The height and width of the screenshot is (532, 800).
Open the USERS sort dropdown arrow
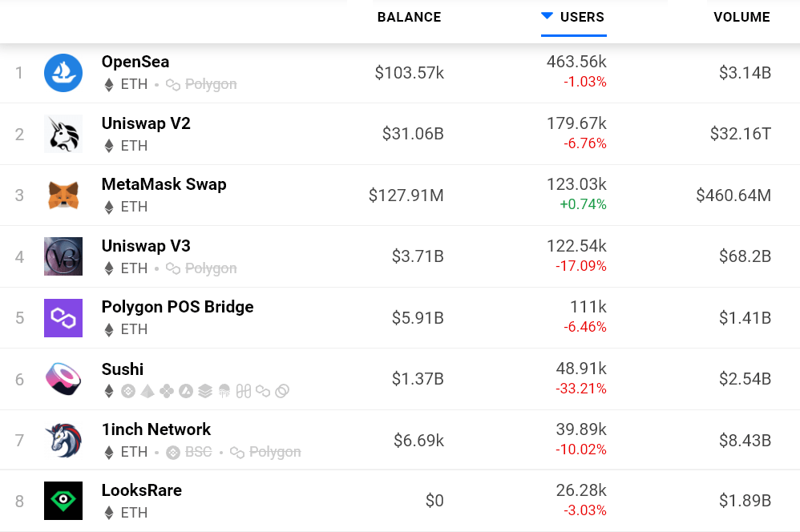pos(547,14)
